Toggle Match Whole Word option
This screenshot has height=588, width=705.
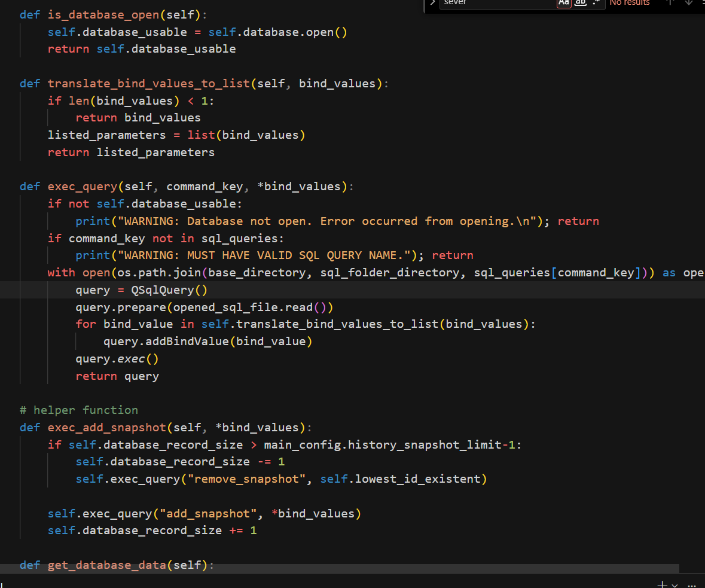point(580,3)
